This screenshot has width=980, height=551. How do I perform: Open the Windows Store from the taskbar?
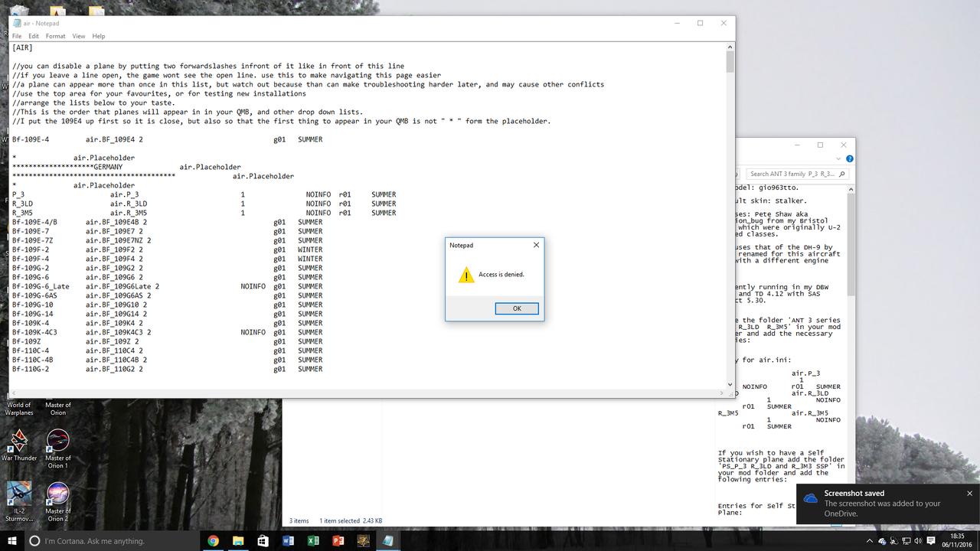tap(263, 540)
